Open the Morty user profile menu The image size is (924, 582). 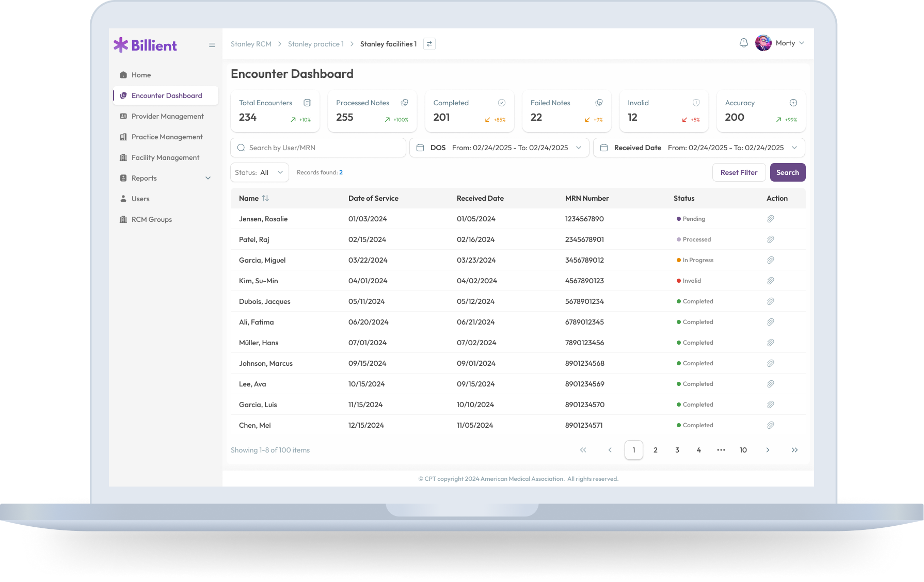tap(780, 43)
